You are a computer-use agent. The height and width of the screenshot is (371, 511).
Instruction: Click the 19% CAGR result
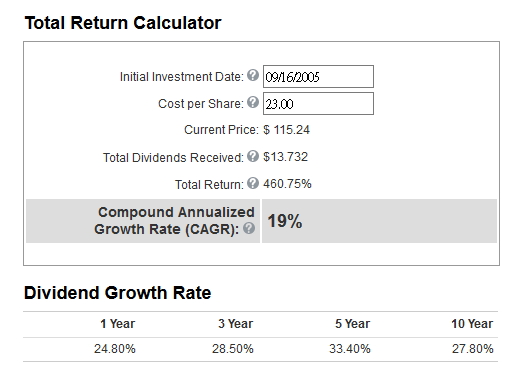pyautogui.click(x=285, y=221)
